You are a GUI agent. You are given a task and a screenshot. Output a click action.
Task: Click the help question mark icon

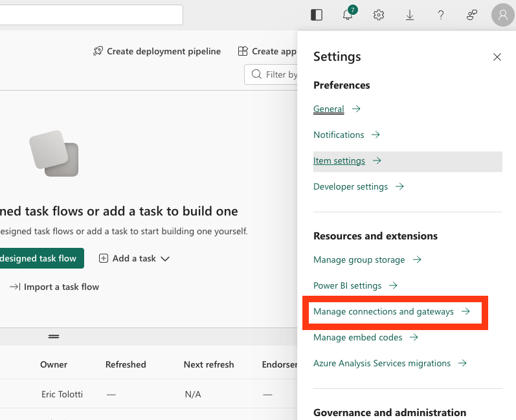coord(441,15)
